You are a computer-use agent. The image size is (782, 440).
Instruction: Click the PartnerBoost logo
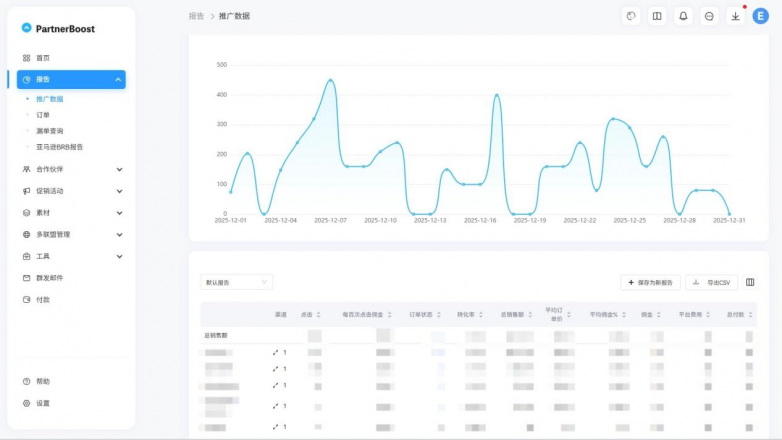point(58,29)
